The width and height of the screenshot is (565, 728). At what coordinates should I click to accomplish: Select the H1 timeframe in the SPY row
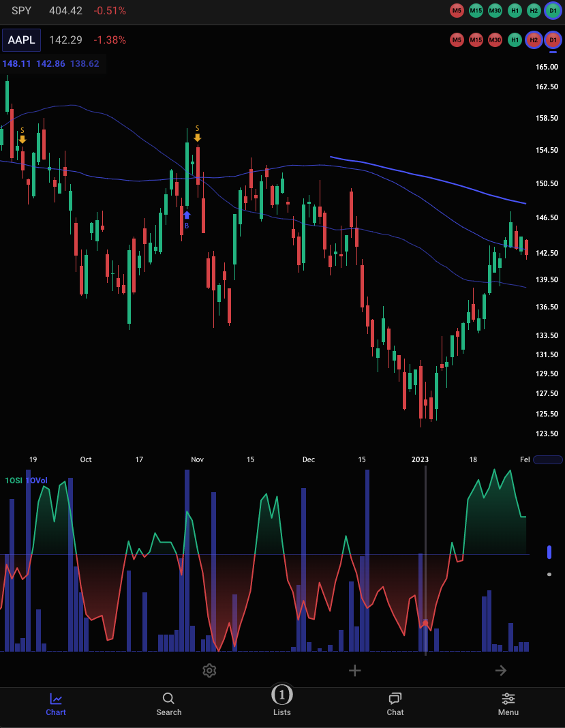[x=515, y=10]
